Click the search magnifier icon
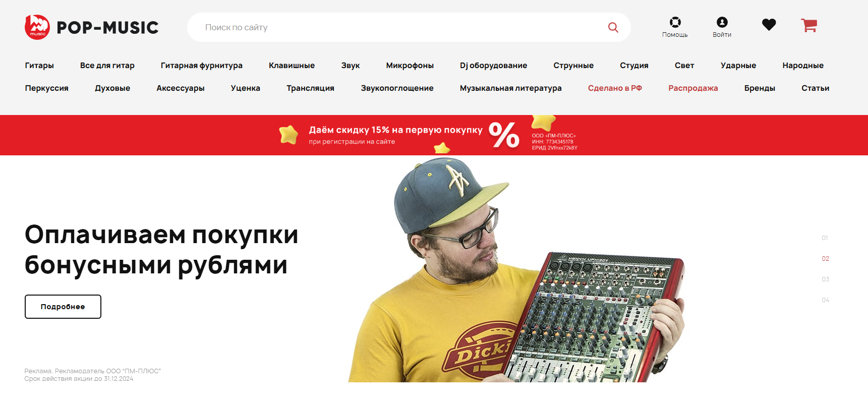 tap(613, 27)
